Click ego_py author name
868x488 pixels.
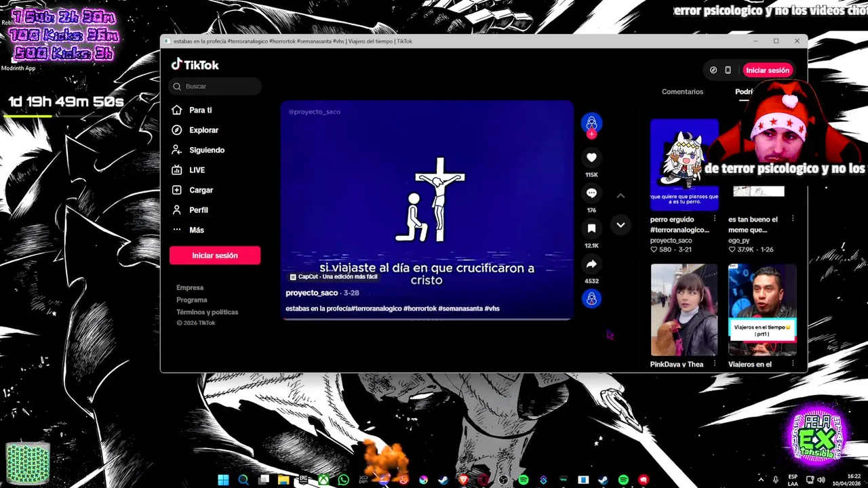[x=739, y=240]
